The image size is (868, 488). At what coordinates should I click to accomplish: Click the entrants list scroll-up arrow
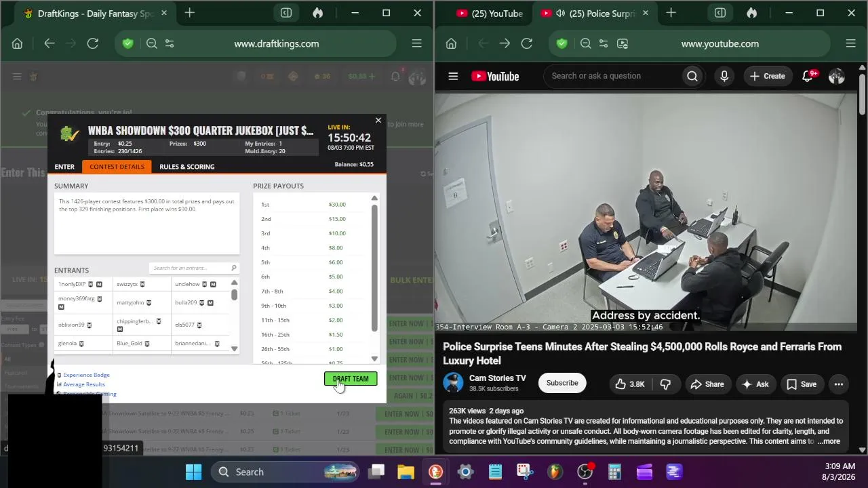tap(235, 283)
